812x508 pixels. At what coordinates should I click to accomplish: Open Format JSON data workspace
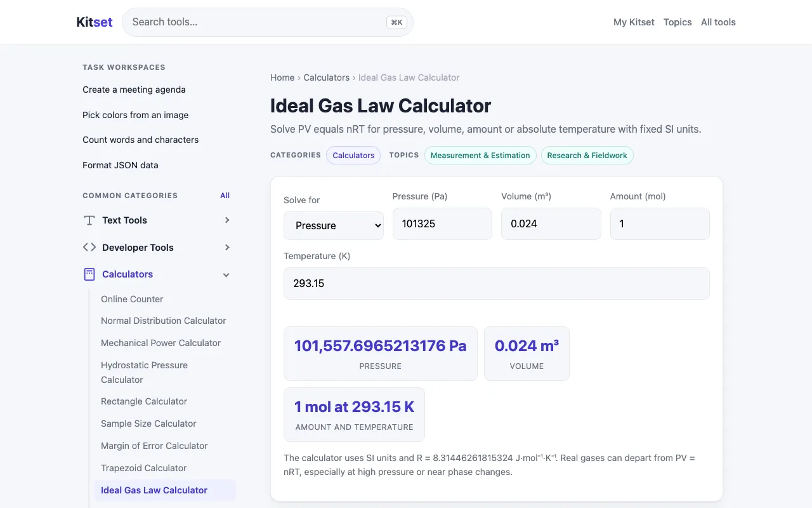(121, 165)
